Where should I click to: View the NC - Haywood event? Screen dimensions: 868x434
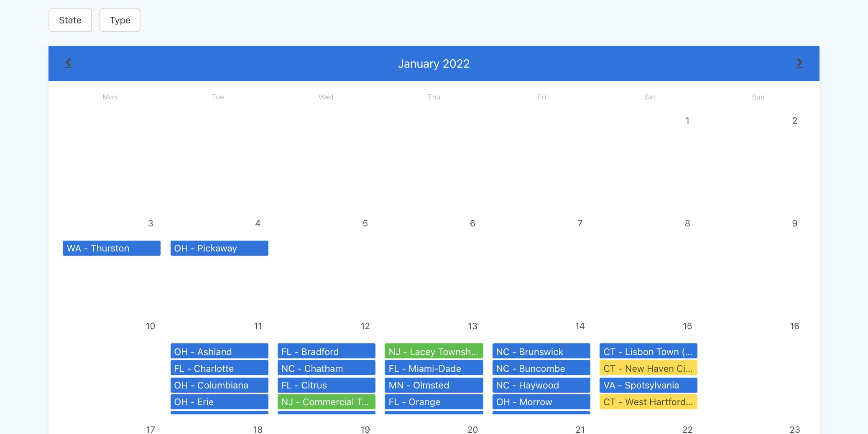(541, 385)
